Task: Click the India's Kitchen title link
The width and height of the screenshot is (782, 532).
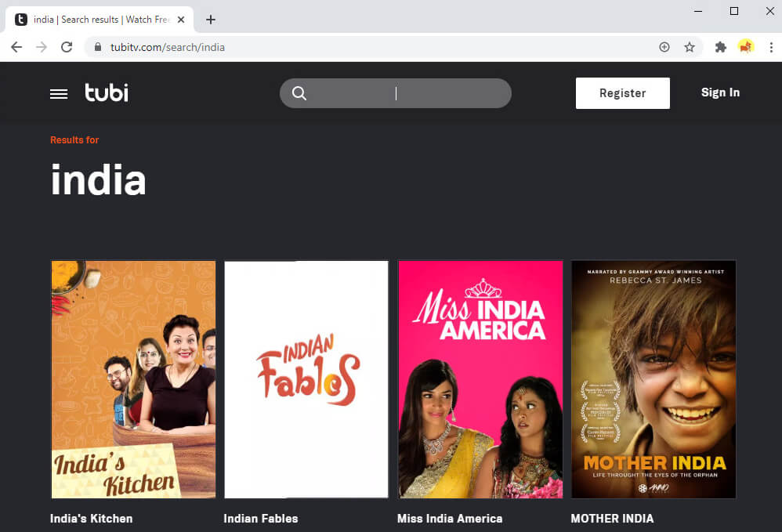Action: click(91, 519)
